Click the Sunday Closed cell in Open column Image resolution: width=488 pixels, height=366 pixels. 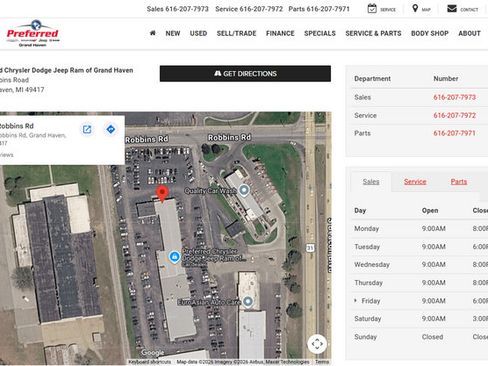click(x=432, y=337)
